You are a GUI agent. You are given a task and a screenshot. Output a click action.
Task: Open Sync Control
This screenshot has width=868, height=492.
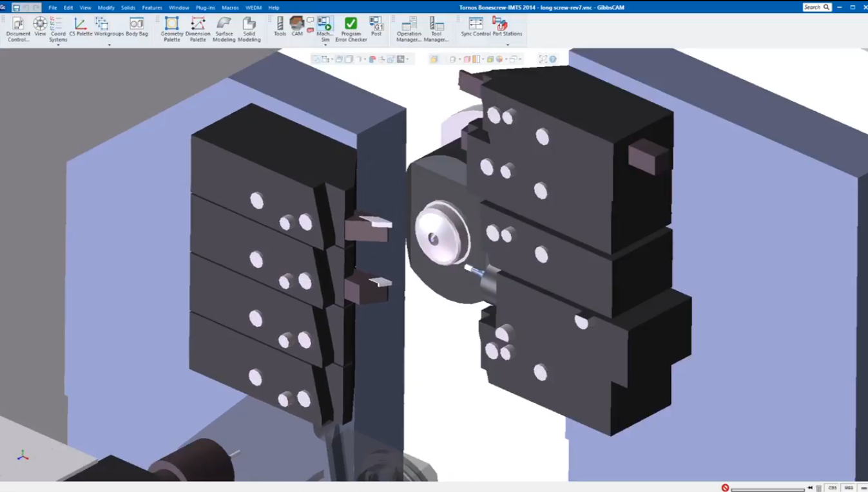click(476, 27)
